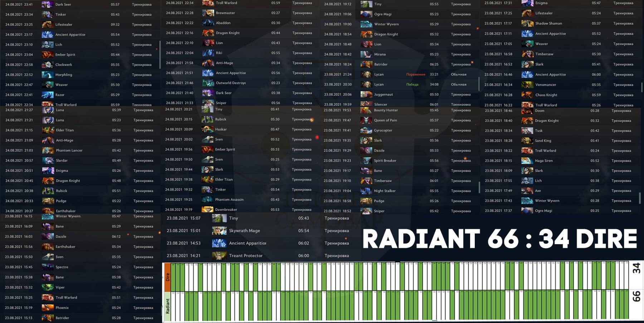Select the Gyrocopter hero portrait
Screen dimensions: 644x323
(x=366, y=130)
